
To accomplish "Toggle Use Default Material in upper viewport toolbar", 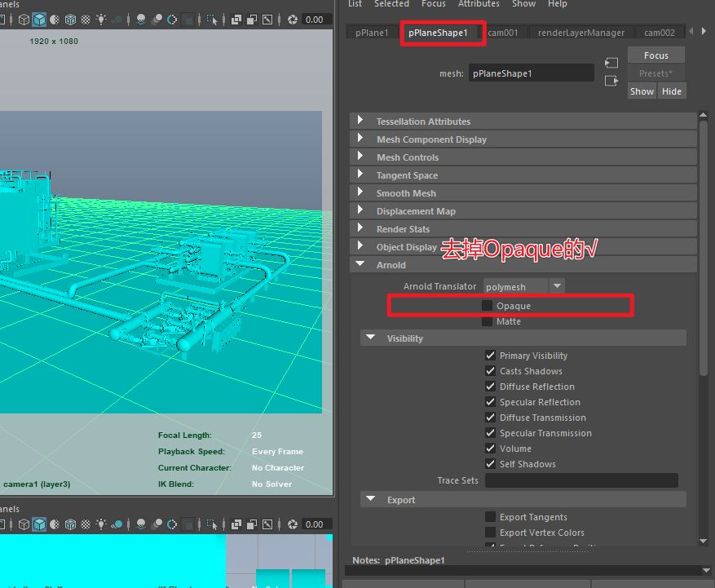I will click(55, 20).
